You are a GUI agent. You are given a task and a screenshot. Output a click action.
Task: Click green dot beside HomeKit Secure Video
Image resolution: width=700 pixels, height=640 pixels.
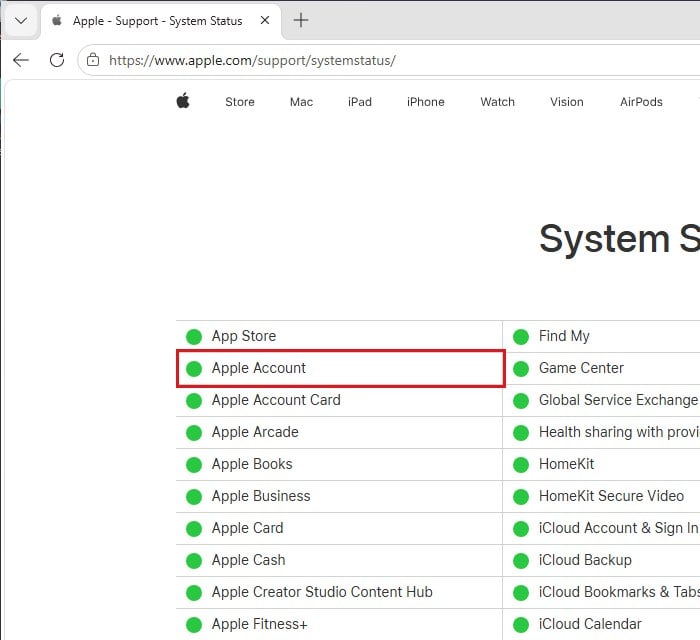521,497
